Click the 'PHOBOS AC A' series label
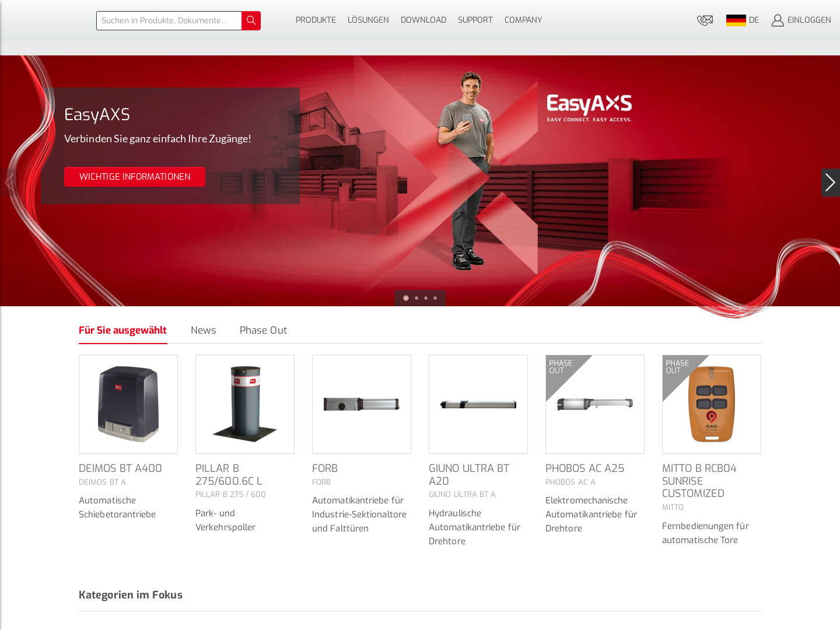840x630 pixels. pyautogui.click(x=570, y=482)
